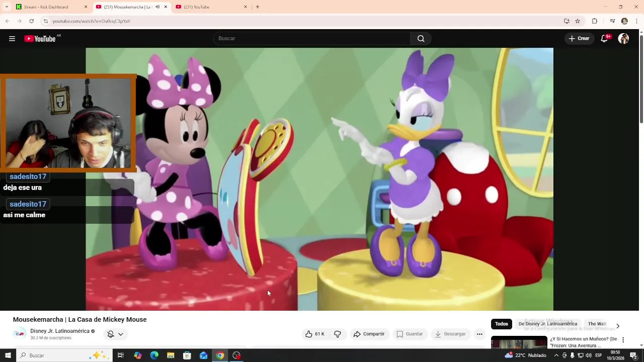Open YouTube notifications bell

(605, 39)
